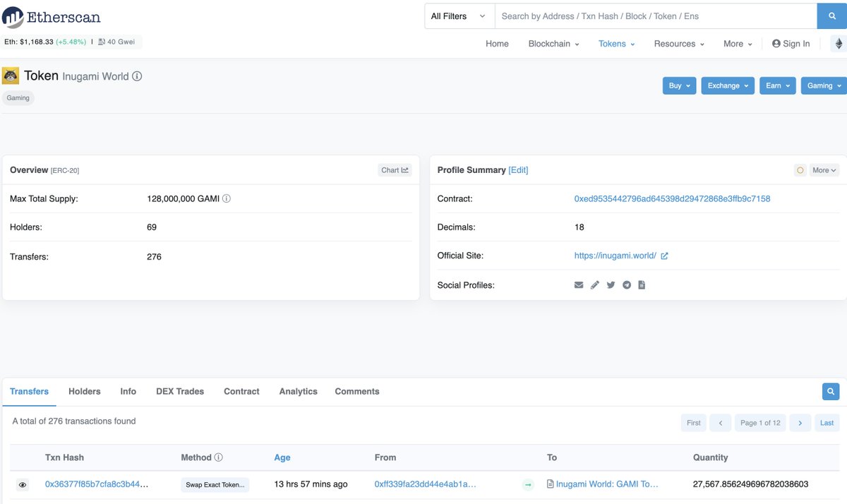This screenshot has width=847, height=504.
Task: Open Inugami World: GAMI To... address link
Action: coord(607,484)
